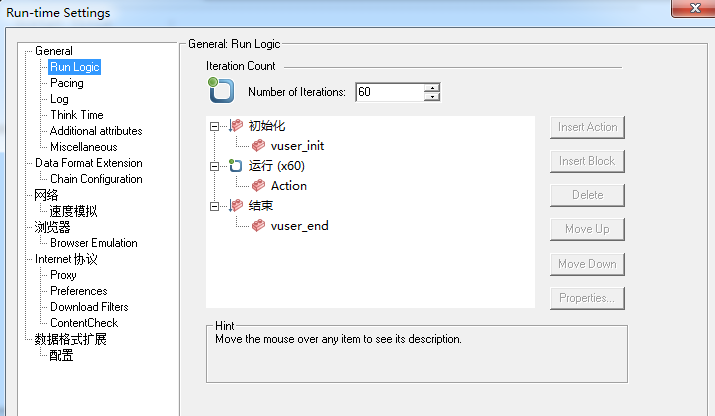This screenshot has height=416, width=715.
Task: Click the Number of Iterations input field
Action: (x=390, y=92)
